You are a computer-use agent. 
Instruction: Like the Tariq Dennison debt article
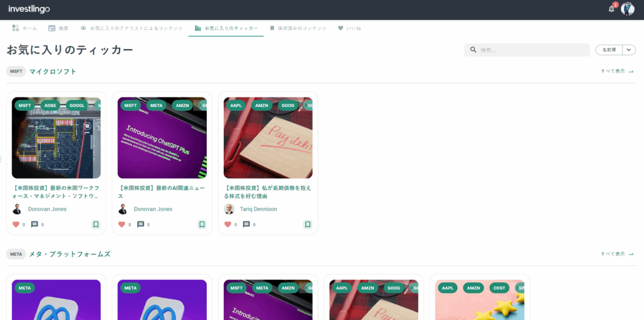point(228,224)
